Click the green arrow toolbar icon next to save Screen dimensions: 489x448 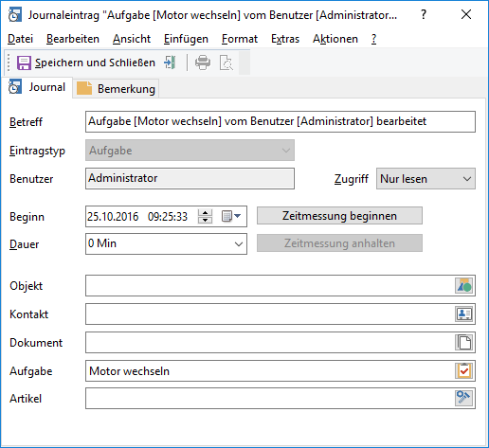(170, 63)
